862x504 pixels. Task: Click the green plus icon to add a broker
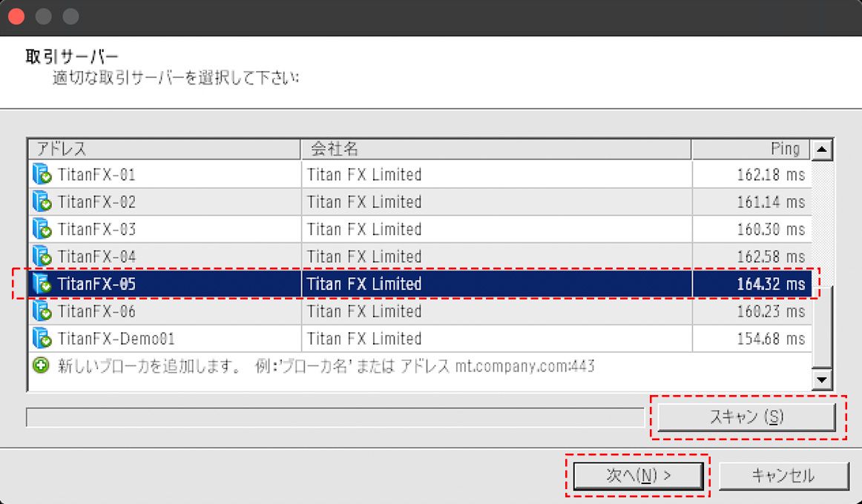pyautogui.click(x=41, y=365)
